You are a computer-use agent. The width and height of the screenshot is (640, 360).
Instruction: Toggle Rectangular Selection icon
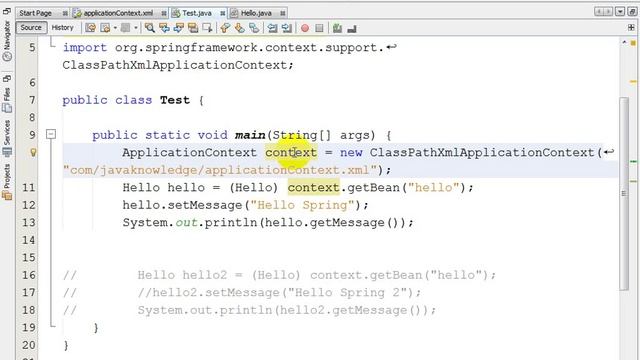pyautogui.click(x=207, y=28)
